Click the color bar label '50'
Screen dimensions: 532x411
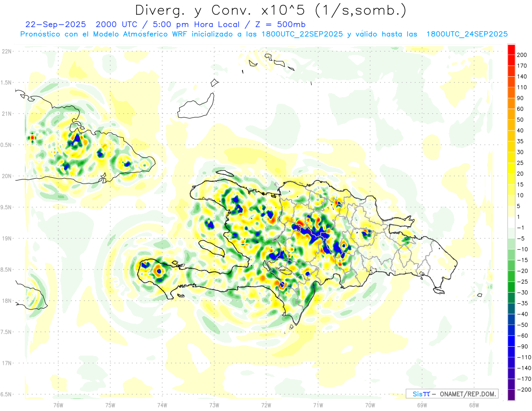click(521, 120)
